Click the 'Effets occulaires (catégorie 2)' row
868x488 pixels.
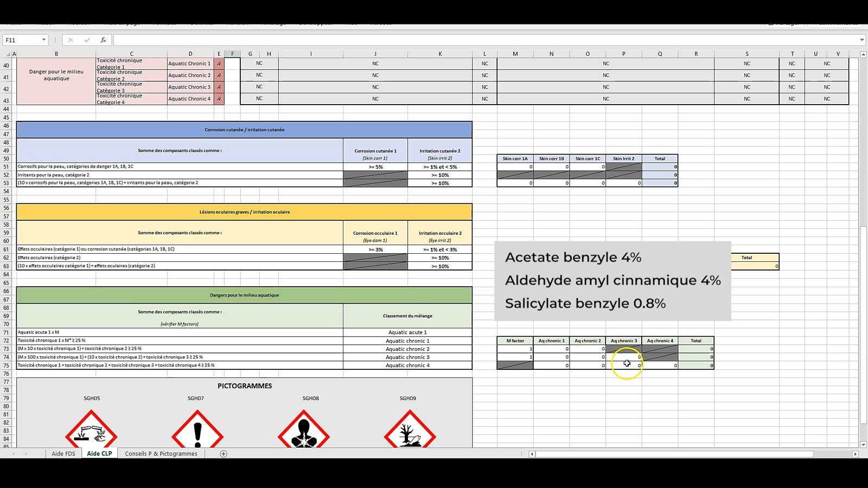[180, 258]
